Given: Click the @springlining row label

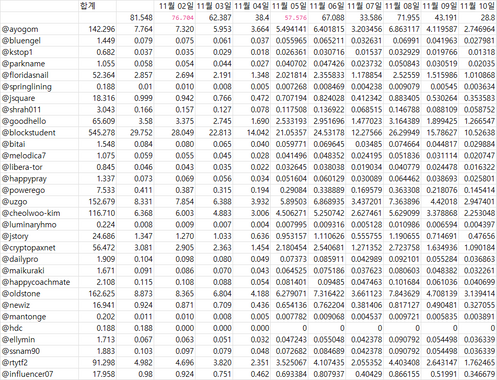Looking at the screenshot, I should tap(27, 87).
